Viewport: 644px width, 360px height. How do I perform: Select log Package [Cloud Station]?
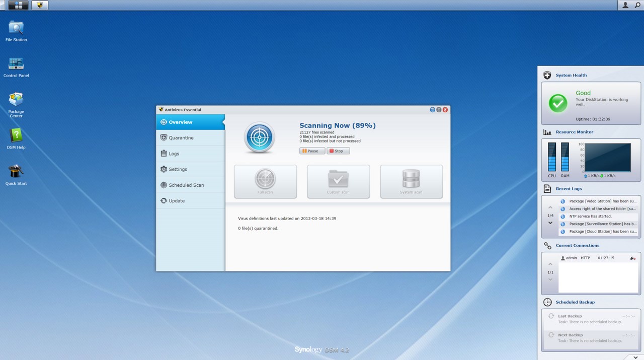tap(599, 232)
